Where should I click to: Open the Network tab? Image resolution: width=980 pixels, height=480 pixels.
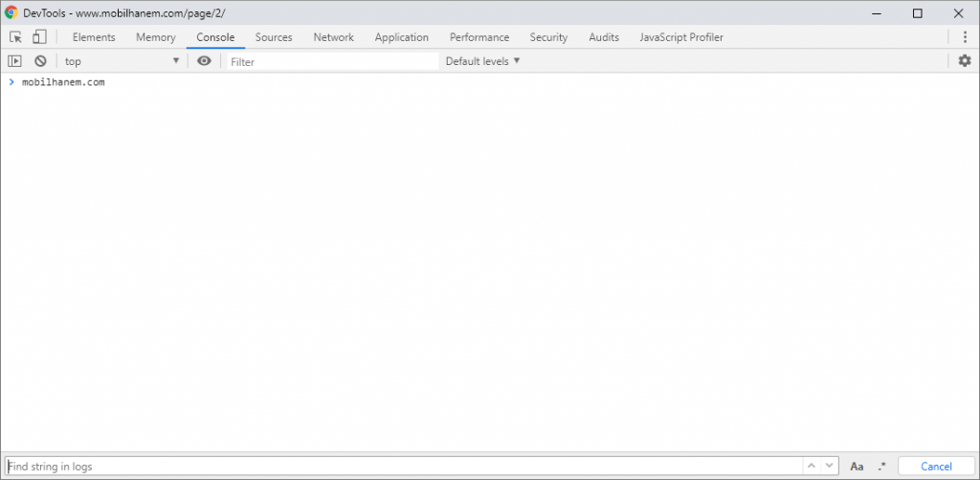coord(334,37)
